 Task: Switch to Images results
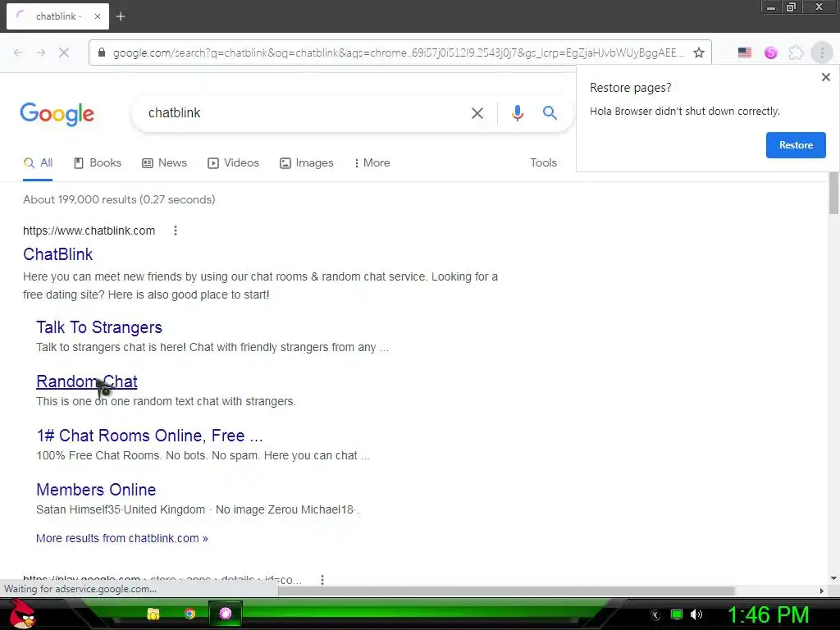coord(307,163)
